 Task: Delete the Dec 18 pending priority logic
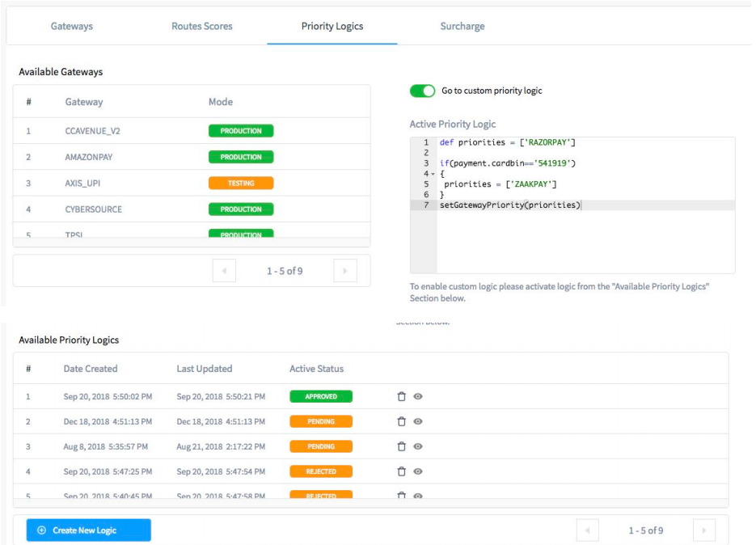click(x=401, y=421)
